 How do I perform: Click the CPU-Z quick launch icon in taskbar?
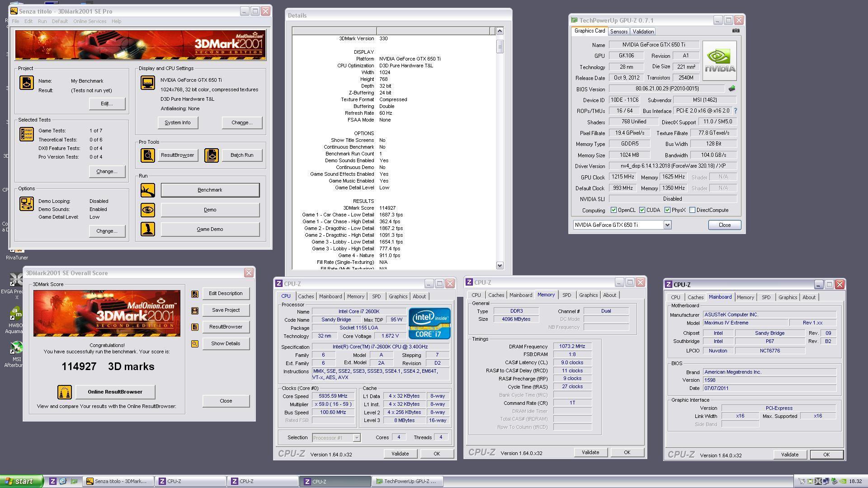53,481
